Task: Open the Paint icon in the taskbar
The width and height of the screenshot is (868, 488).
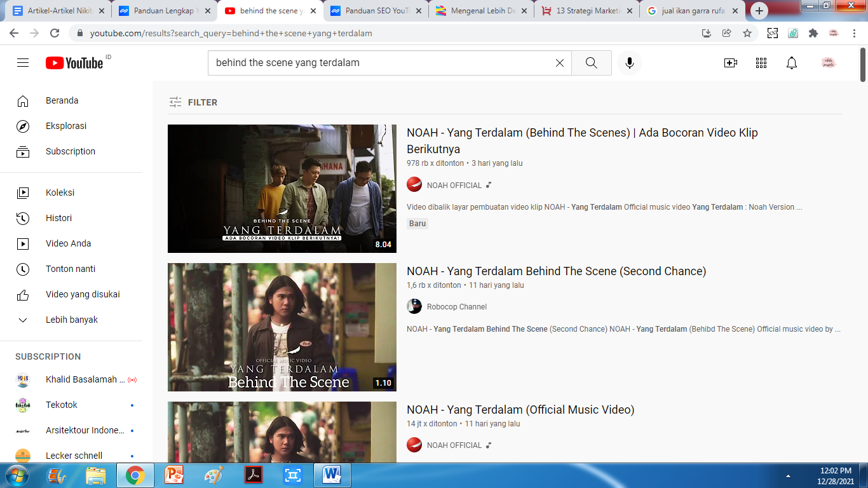Action: (214, 475)
